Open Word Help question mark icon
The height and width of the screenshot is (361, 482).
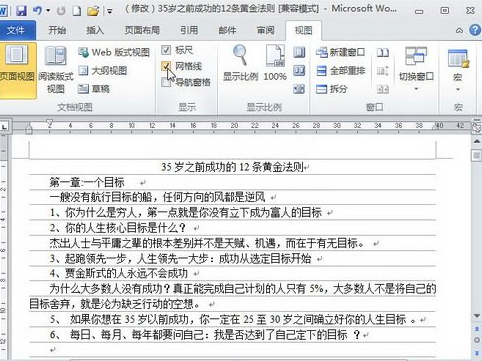(475, 30)
